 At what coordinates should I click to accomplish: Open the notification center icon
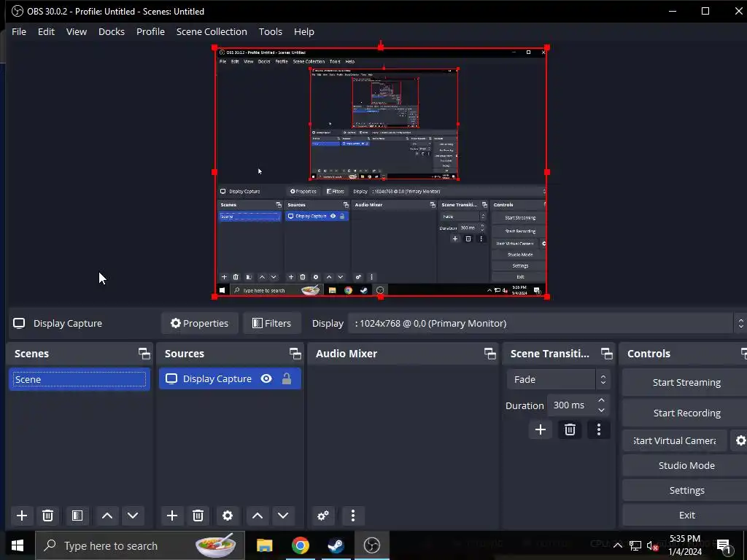pyautogui.click(x=724, y=545)
